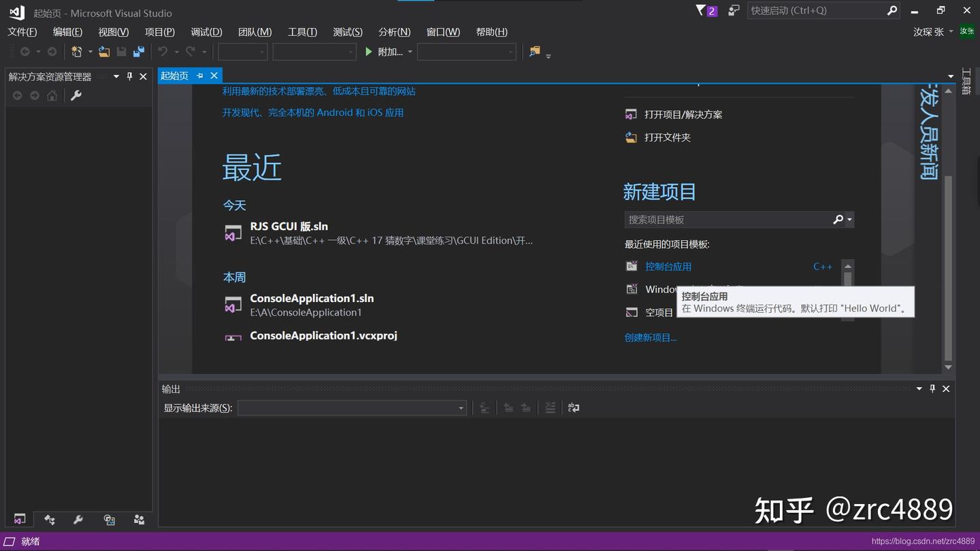Open the 控制台应用 template link
The width and height of the screenshot is (980, 551).
(668, 267)
